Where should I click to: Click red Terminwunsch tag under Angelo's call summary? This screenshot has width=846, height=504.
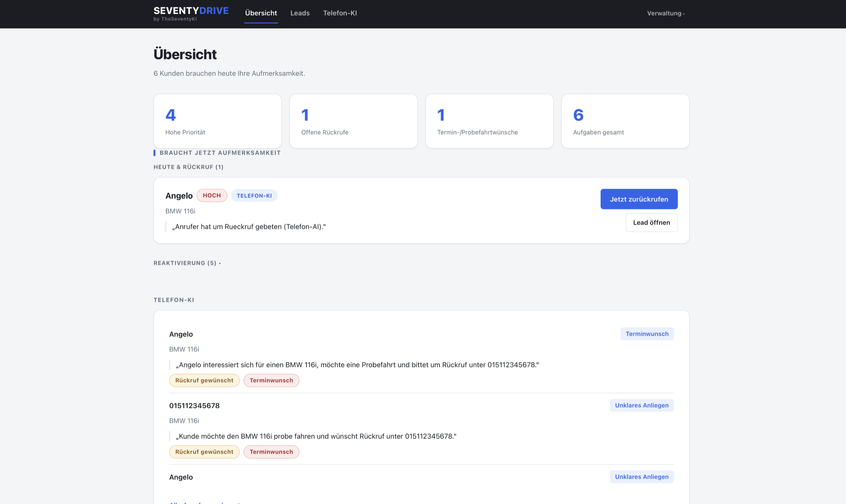pos(271,380)
